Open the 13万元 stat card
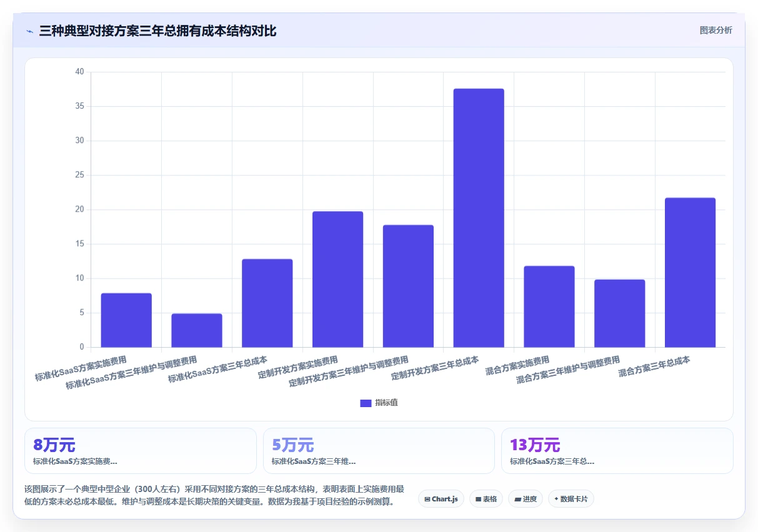 [617, 451]
